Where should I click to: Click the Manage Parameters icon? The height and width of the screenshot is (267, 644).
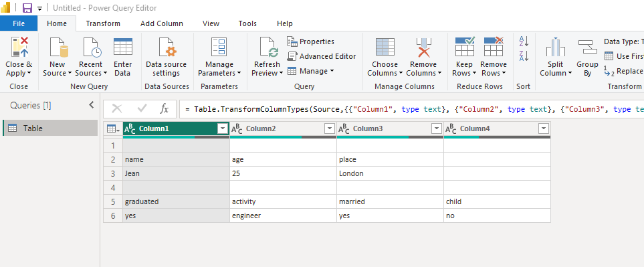pyautogui.click(x=219, y=46)
